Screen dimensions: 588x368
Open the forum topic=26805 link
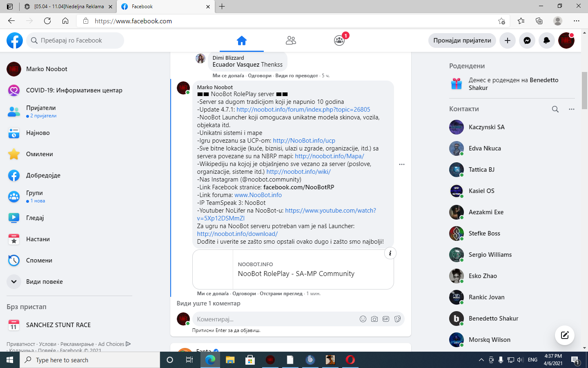tap(303, 110)
